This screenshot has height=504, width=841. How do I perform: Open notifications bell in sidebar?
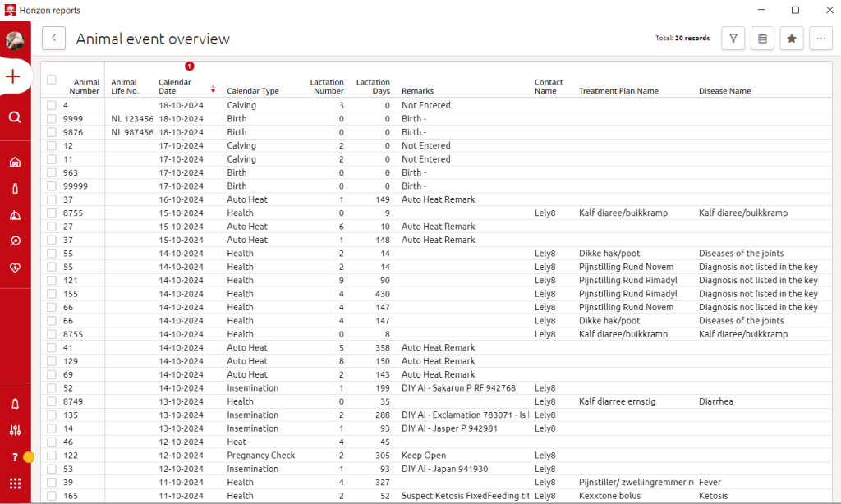tap(15, 405)
